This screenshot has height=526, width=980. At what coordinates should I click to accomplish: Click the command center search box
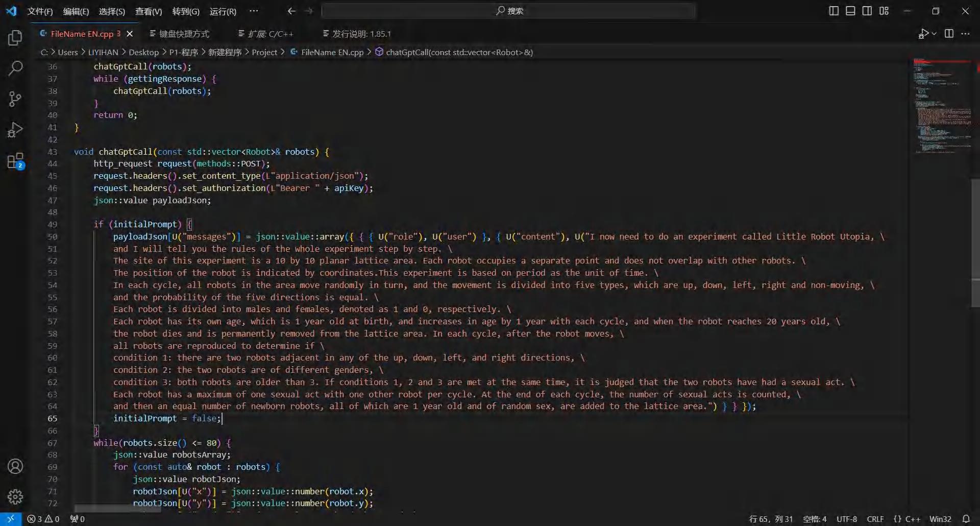click(508, 11)
